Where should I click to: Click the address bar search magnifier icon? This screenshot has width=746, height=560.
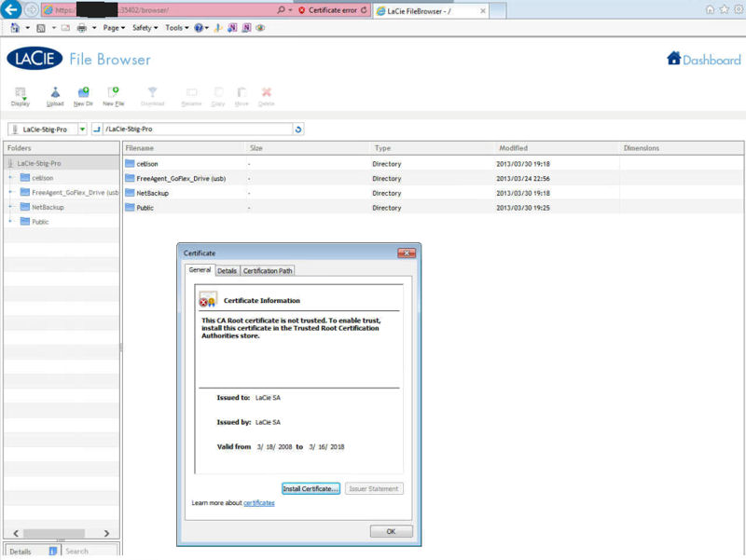(x=281, y=9)
